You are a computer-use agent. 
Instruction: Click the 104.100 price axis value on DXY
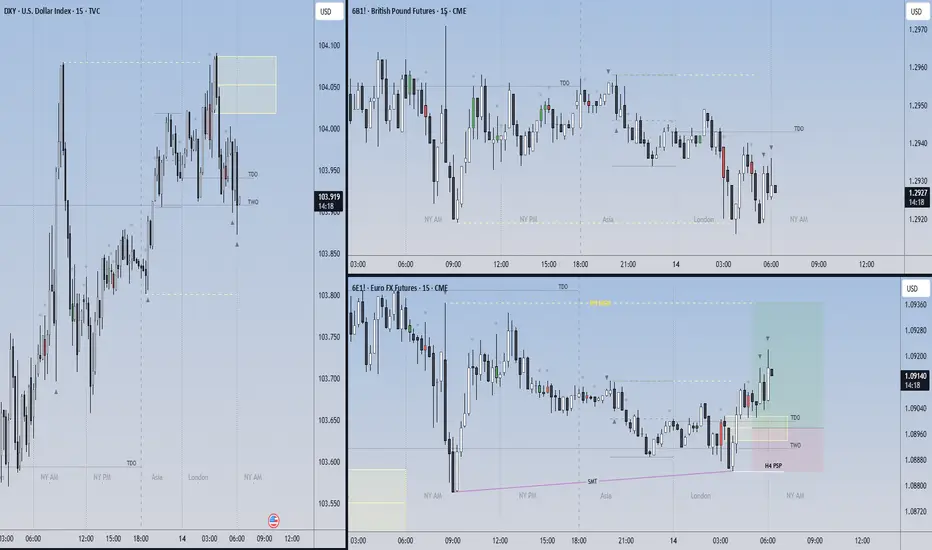(329, 45)
